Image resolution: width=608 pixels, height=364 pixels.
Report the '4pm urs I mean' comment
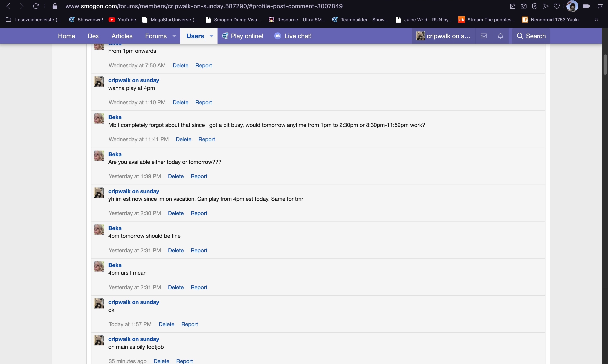[x=199, y=287]
